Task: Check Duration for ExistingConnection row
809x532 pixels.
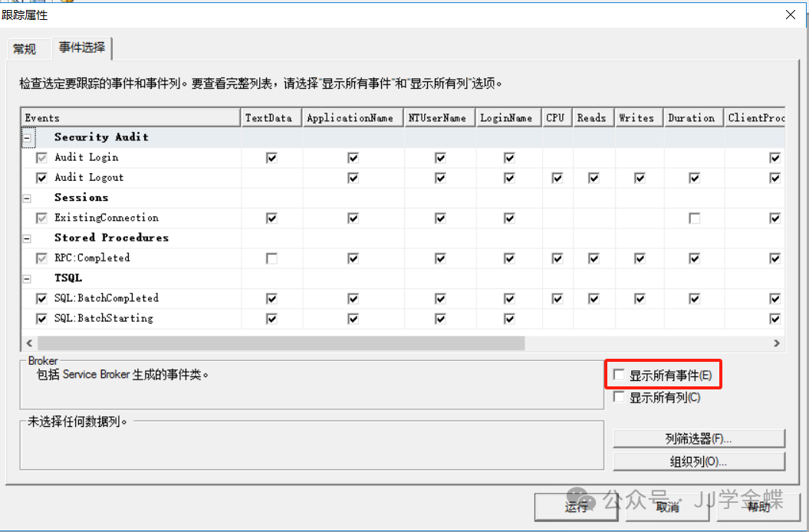Action: tap(695, 218)
